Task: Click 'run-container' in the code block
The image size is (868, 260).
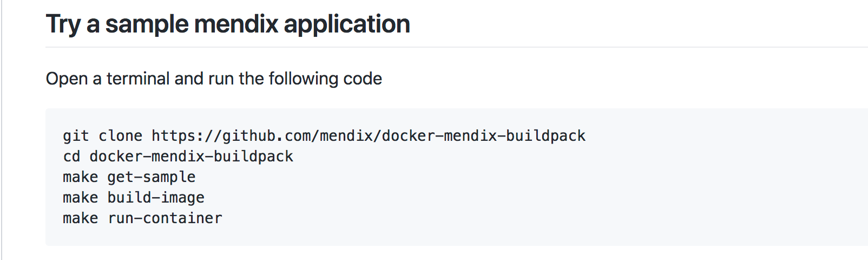Action: [x=165, y=218]
